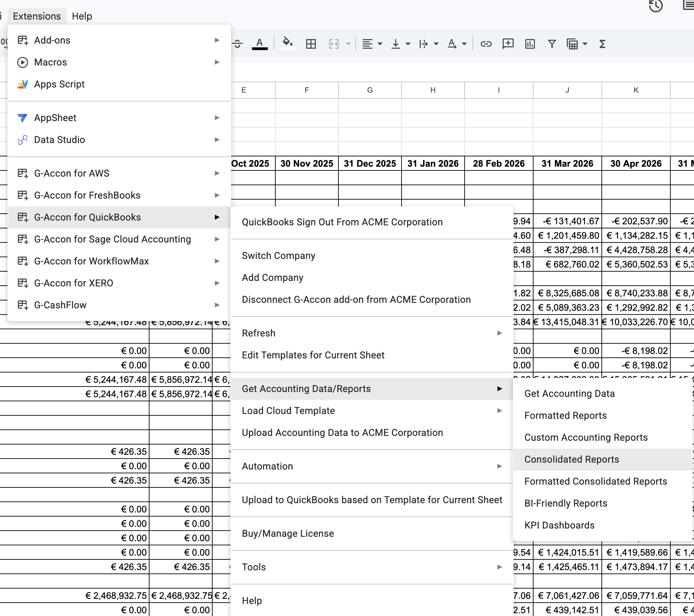Open Macros submenu
Viewport: 694px width, 616px height.
point(119,62)
